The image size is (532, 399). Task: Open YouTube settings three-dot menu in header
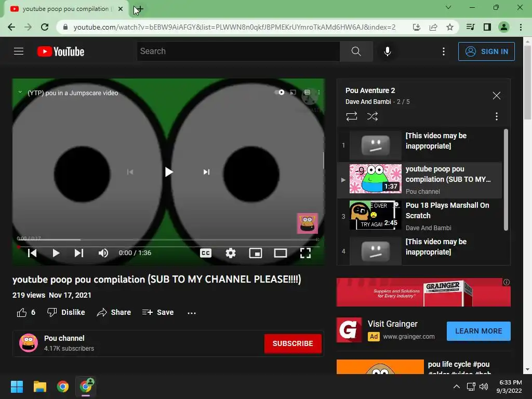(x=444, y=51)
